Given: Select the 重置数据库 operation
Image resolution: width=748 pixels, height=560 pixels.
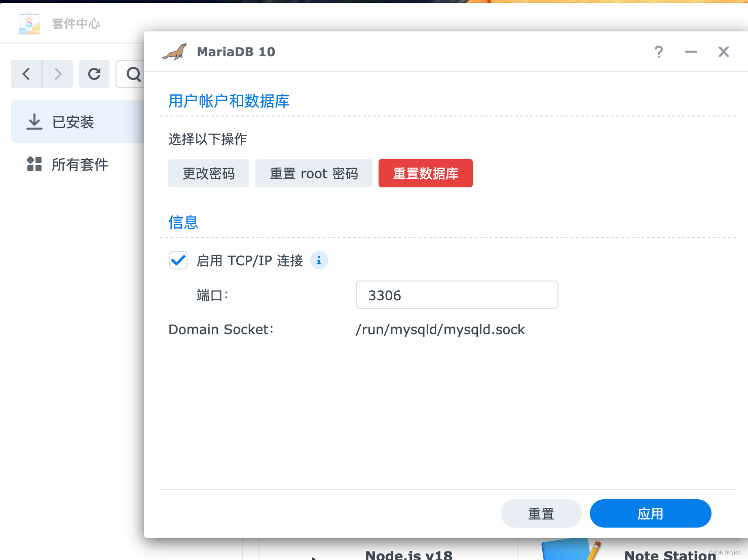Looking at the screenshot, I should point(425,173).
